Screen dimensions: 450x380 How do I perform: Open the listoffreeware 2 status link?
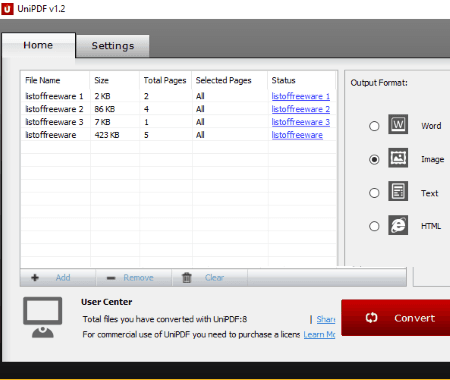coord(301,109)
